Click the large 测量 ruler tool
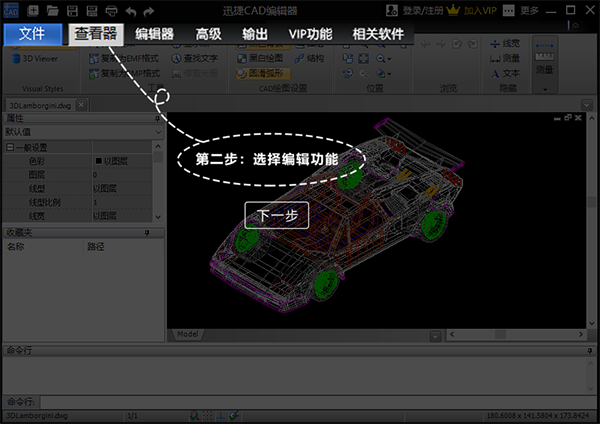Screen dimensions: 600x424 pyautogui.click(x=545, y=61)
